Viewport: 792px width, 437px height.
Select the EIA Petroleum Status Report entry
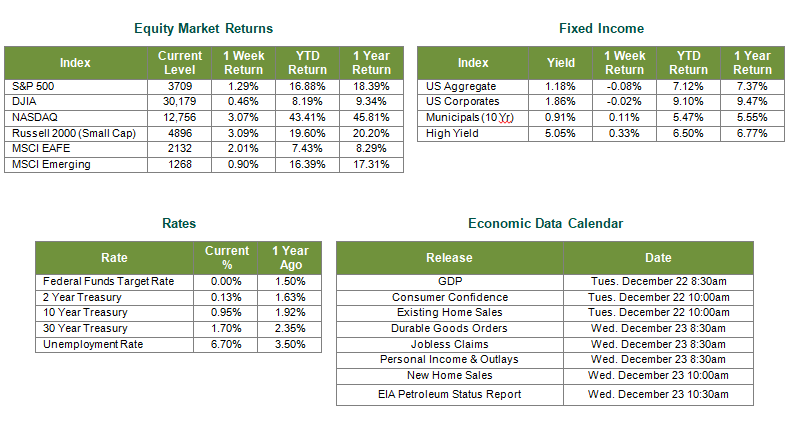tap(449, 394)
